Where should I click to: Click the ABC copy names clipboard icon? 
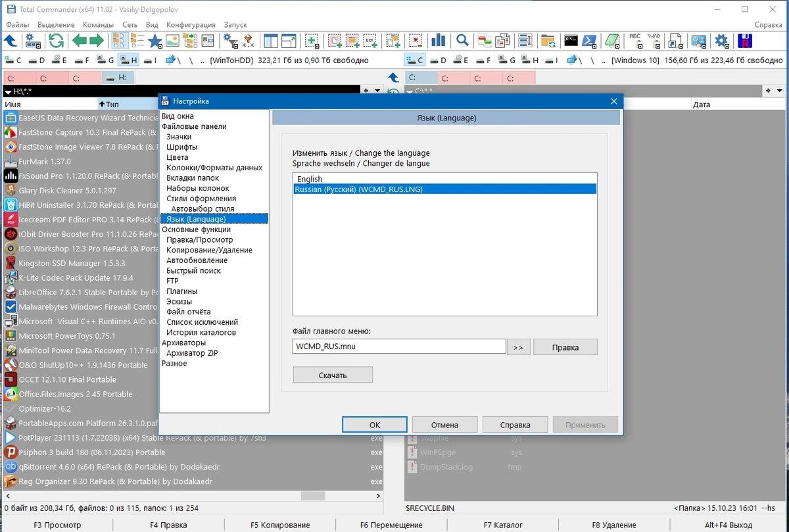tap(635, 41)
